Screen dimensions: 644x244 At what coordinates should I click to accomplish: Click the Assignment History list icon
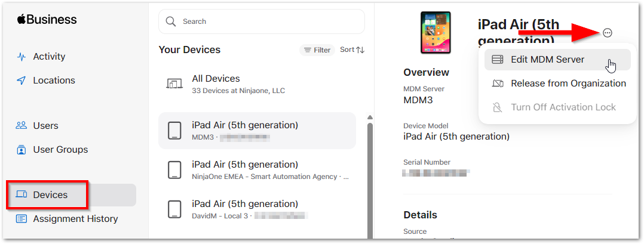pyautogui.click(x=22, y=219)
